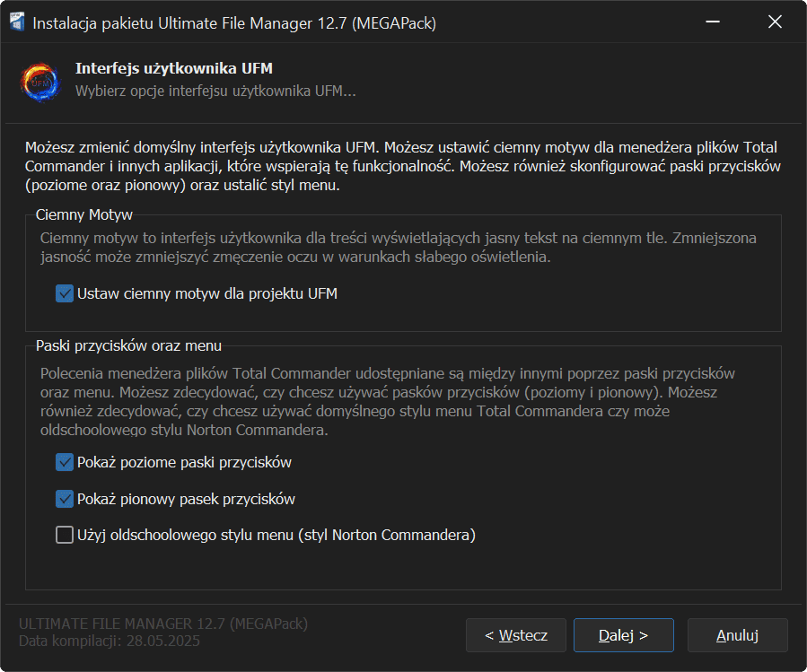Click the 'Ciemny Motyw' group label
This screenshot has height=672, width=807.
click(x=83, y=215)
